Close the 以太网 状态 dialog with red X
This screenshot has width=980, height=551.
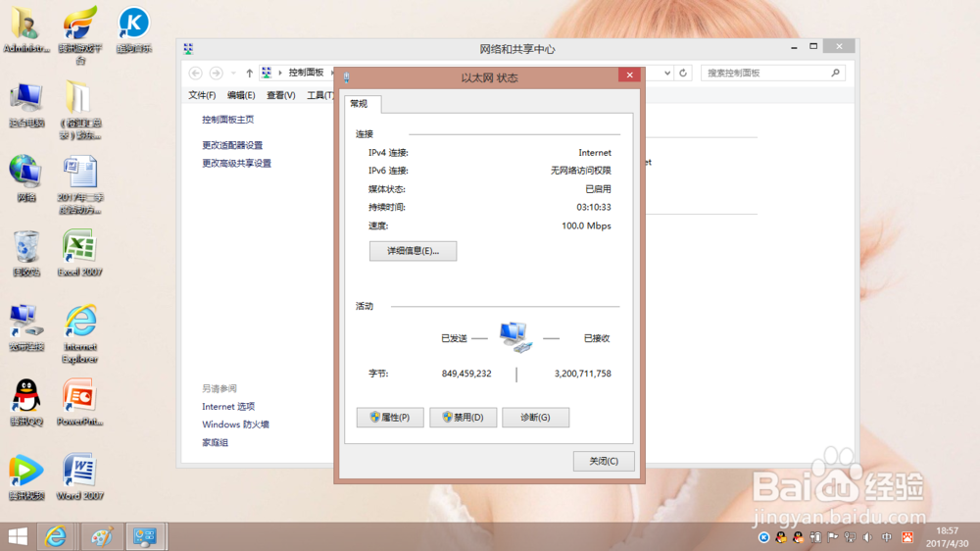click(x=629, y=75)
